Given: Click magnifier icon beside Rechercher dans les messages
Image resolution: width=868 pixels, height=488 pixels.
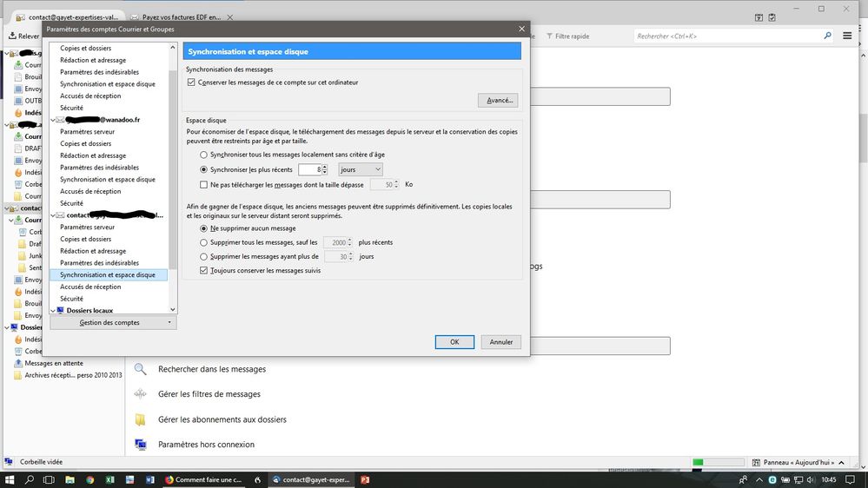Looking at the screenshot, I should pyautogui.click(x=141, y=369).
